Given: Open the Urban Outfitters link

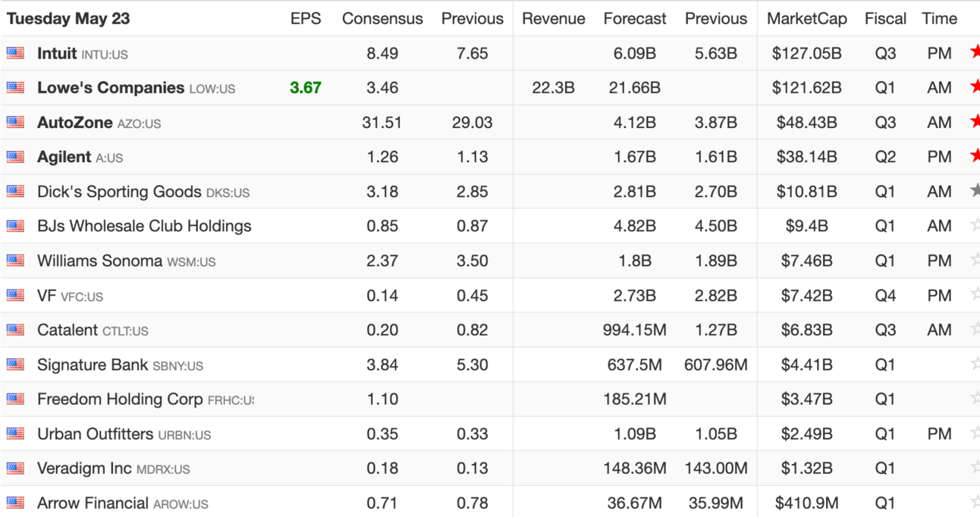Looking at the screenshot, I should [95, 434].
